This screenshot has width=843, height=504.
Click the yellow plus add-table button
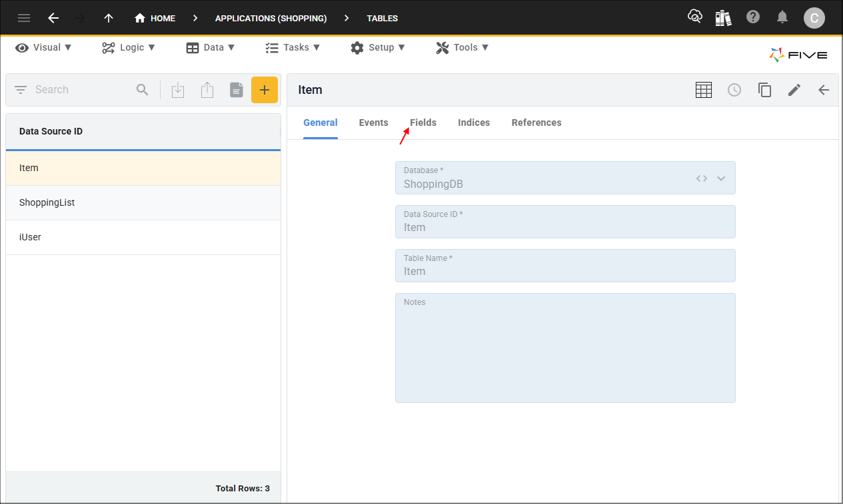[264, 90]
